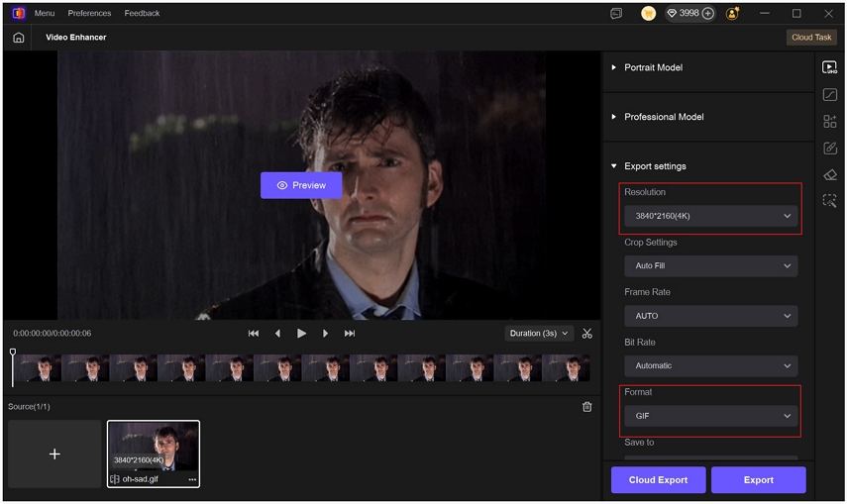Image resolution: width=847 pixels, height=504 pixels.
Task: Open the Menu item
Action: pyautogui.click(x=45, y=13)
